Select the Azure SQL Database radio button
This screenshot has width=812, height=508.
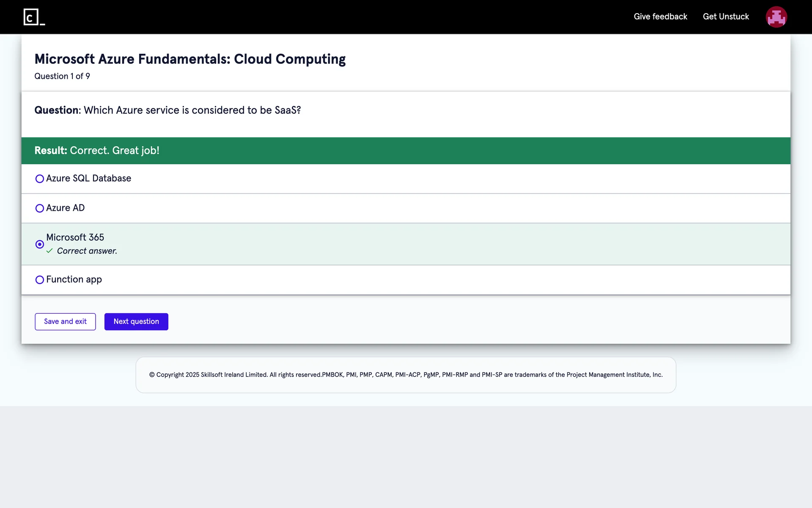coord(40,179)
